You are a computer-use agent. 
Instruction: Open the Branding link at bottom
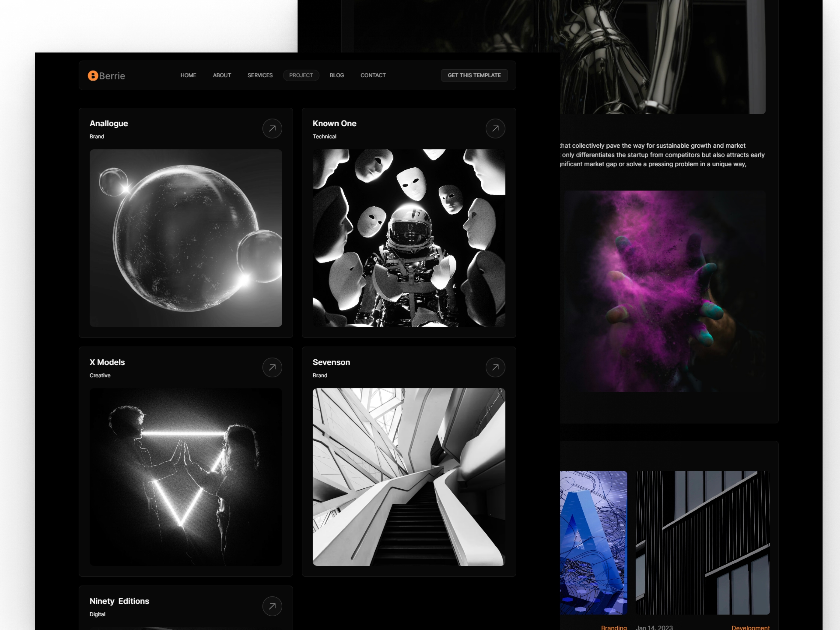tap(614, 627)
